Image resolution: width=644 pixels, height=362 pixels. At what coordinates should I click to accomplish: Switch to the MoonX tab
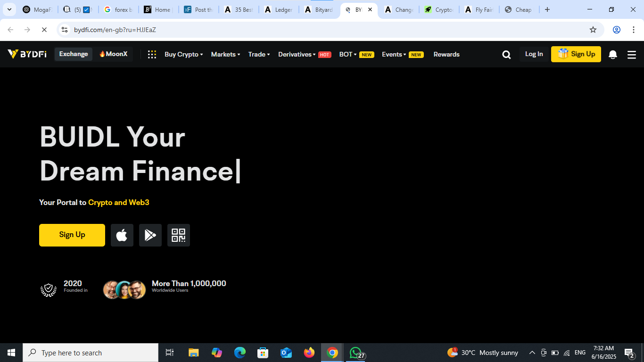(113, 54)
